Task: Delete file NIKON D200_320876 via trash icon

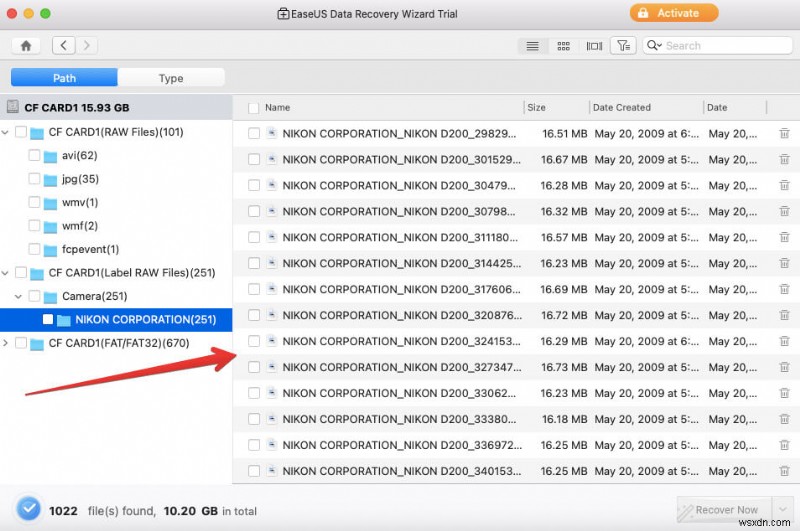Action: 784,316
